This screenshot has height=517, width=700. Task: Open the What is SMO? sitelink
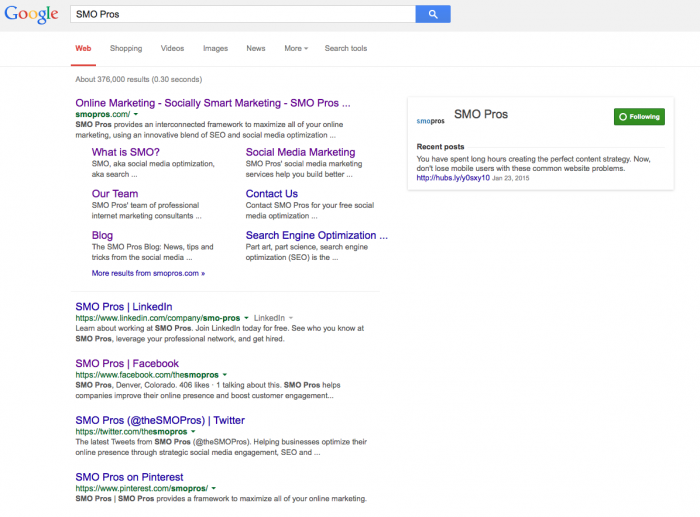(125, 152)
